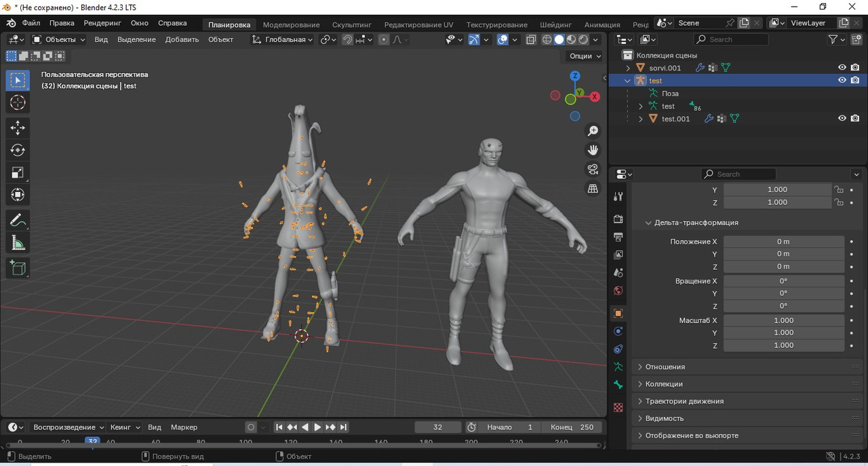This screenshot has width=868, height=466.
Task: Switch perspective/orthographic with grid icon
Action: [593, 189]
